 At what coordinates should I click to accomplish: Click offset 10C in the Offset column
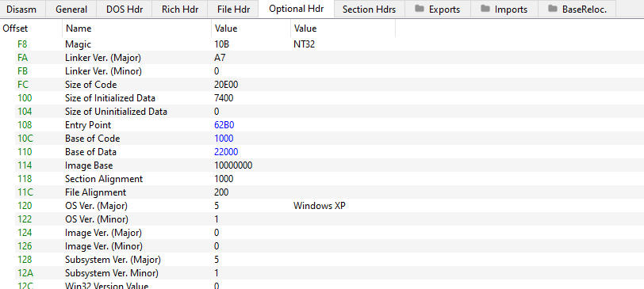[25, 139]
